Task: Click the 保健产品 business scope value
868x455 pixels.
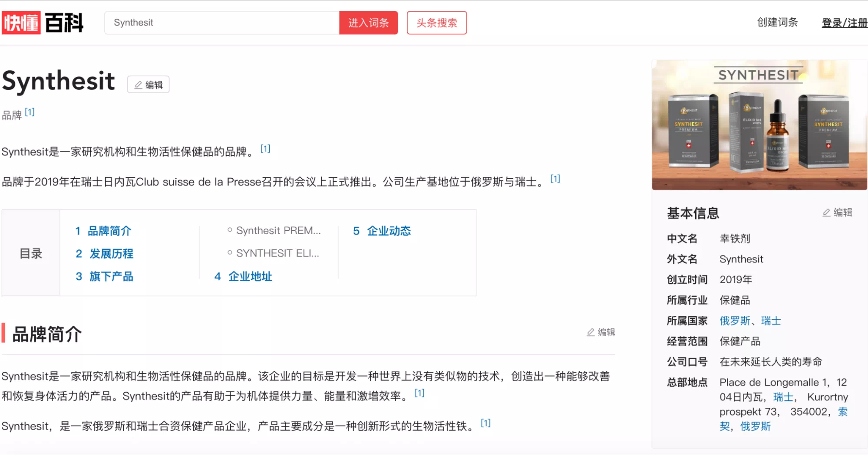Action: [740, 341]
